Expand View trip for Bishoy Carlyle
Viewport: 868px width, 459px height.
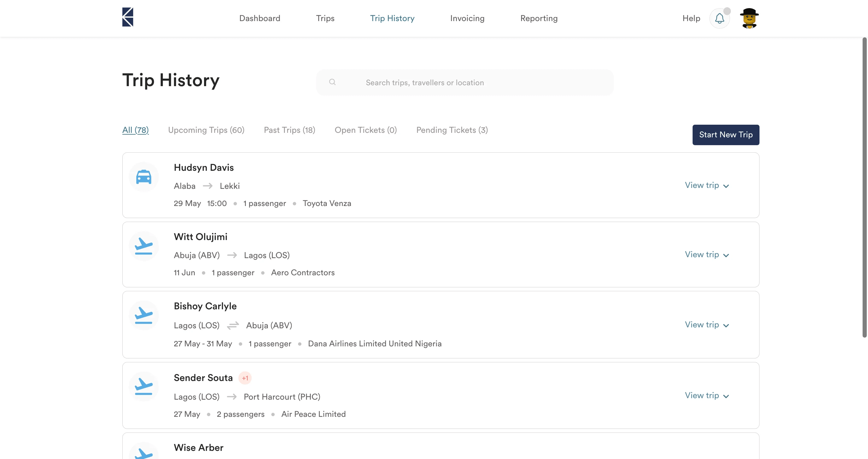click(x=706, y=325)
